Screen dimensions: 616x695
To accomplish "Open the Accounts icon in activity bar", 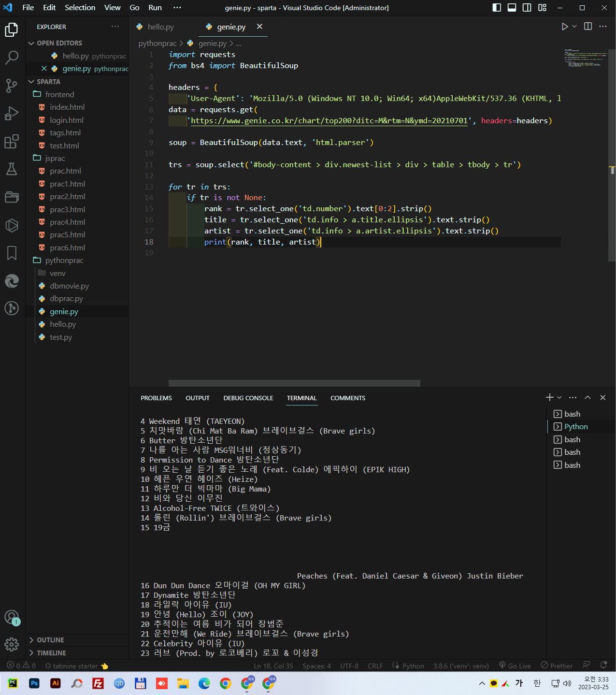I will (x=12, y=617).
